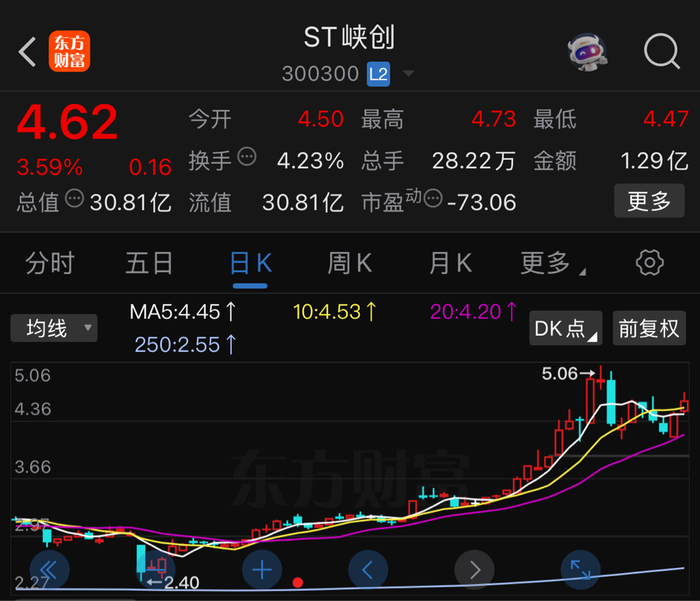
Task: Tap the current price 4.62
Action: tap(68, 122)
